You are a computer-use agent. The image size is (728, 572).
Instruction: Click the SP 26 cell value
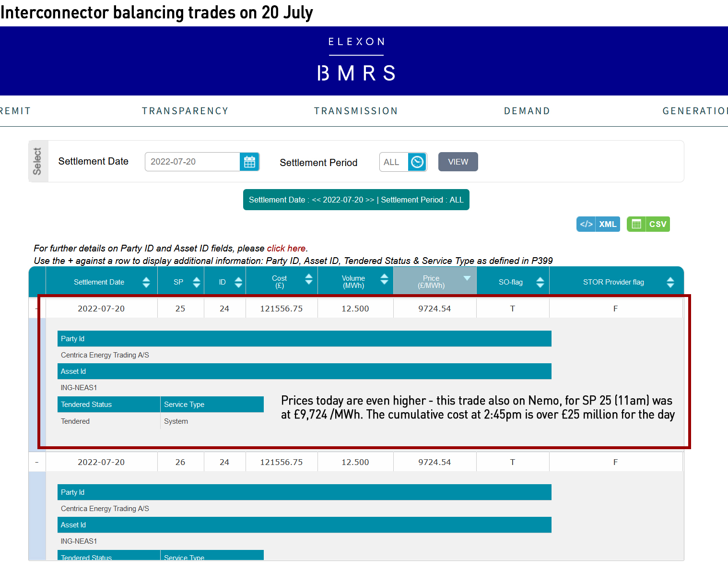click(180, 462)
